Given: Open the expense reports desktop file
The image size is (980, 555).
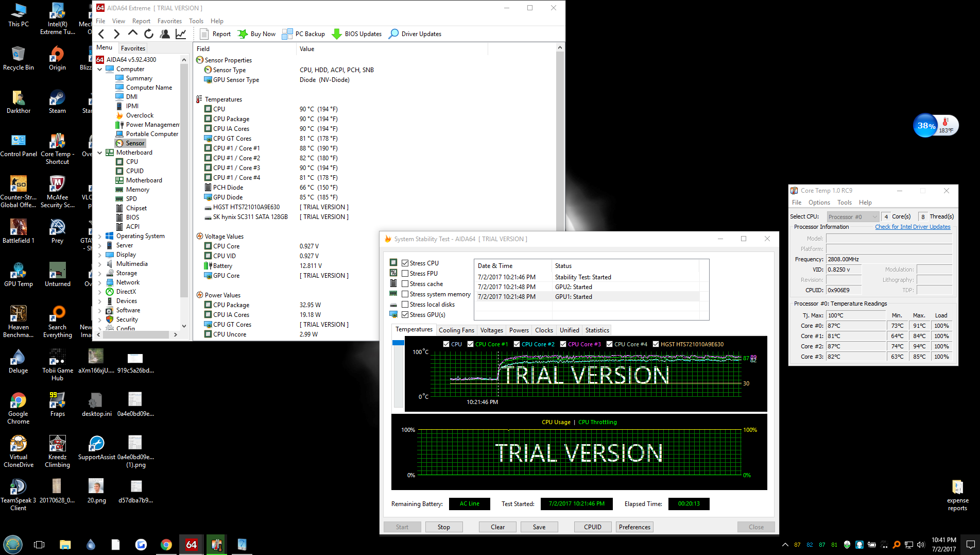Looking at the screenshot, I should coord(957,495).
